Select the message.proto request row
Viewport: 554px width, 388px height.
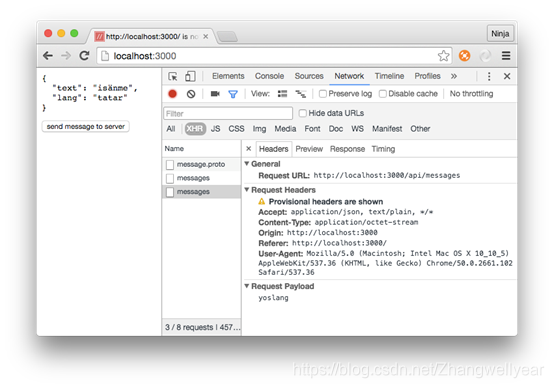[x=202, y=164]
